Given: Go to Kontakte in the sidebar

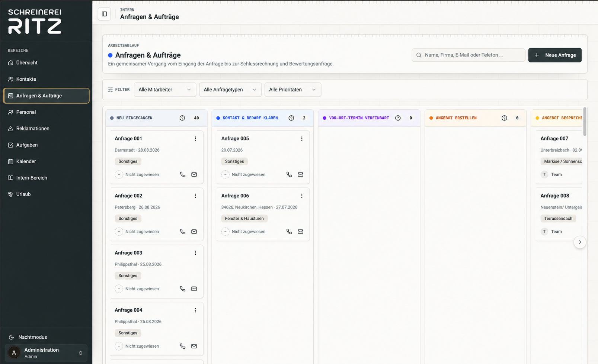Looking at the screenshot, I should (x=46, y=79).
